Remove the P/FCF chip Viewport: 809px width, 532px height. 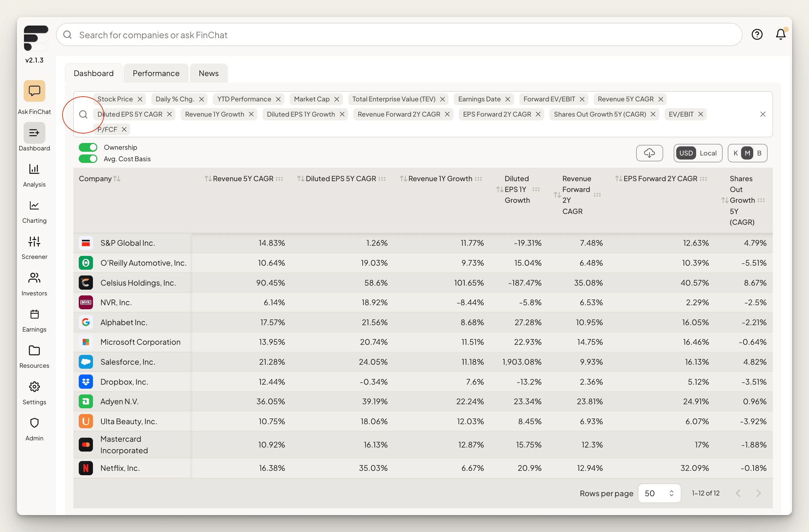(124, 129)
